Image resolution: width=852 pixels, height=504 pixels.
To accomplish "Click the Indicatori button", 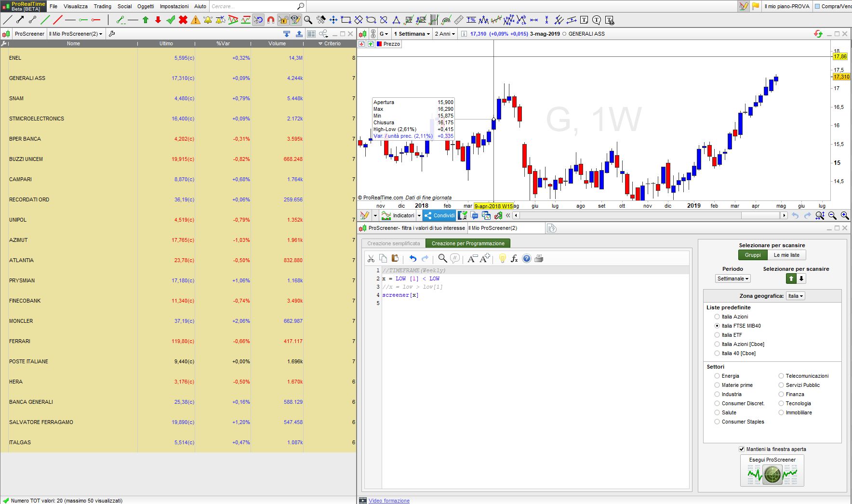I will [x=398, y=215].
